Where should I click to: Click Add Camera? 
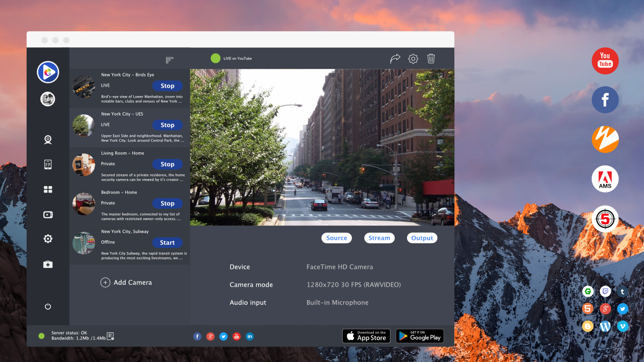pos(126,283)
